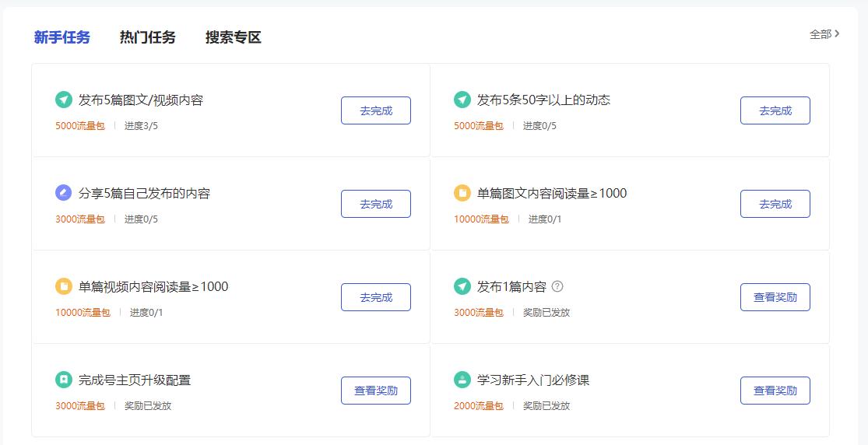868x445 pixels.
Task: Click the paper plane icon beside 发布5篇图文/视频内容
Action: tap(64, 100)
